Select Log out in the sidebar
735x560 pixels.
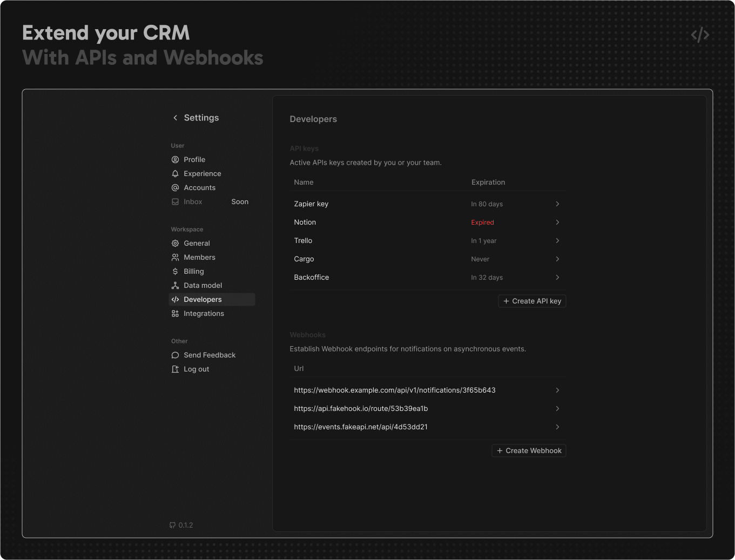tap(196, 369)
